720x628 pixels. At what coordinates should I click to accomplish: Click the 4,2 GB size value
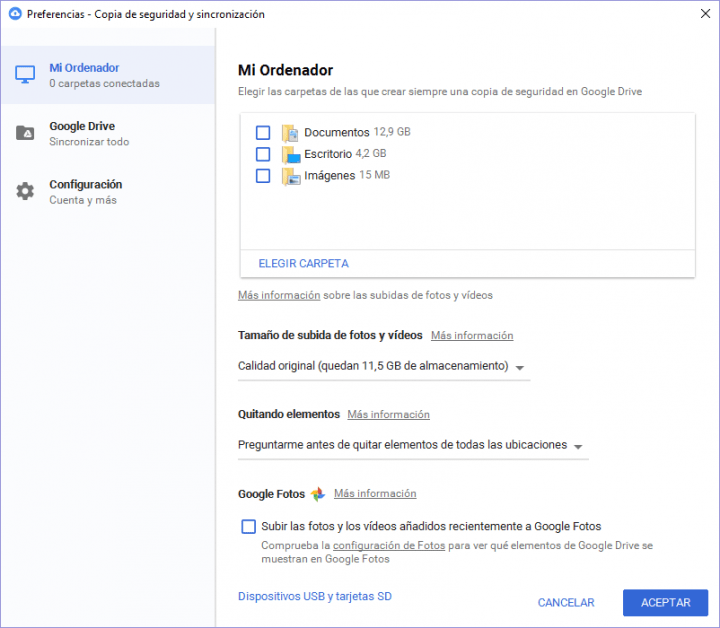tap(371, 153)
